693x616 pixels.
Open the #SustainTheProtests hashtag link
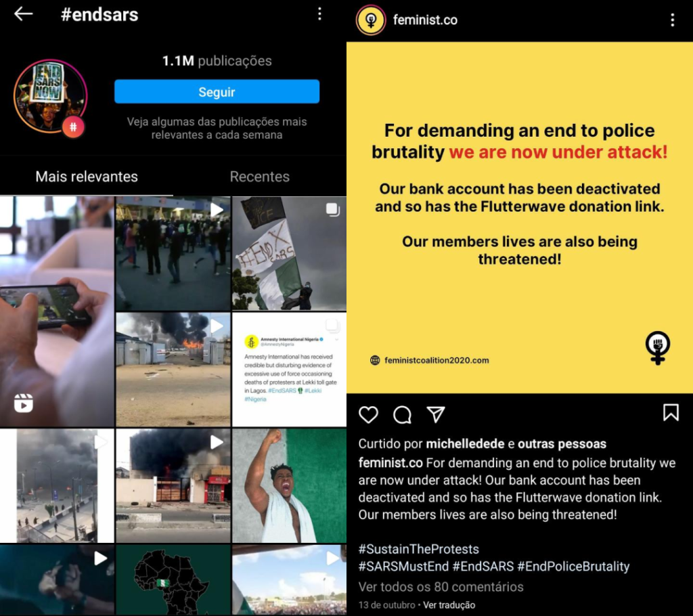418,549
